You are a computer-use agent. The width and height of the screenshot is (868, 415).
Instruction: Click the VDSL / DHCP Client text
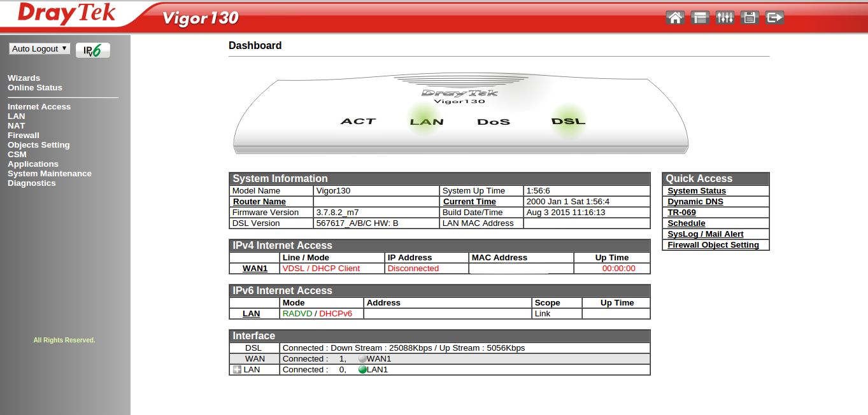coord(321,269)
